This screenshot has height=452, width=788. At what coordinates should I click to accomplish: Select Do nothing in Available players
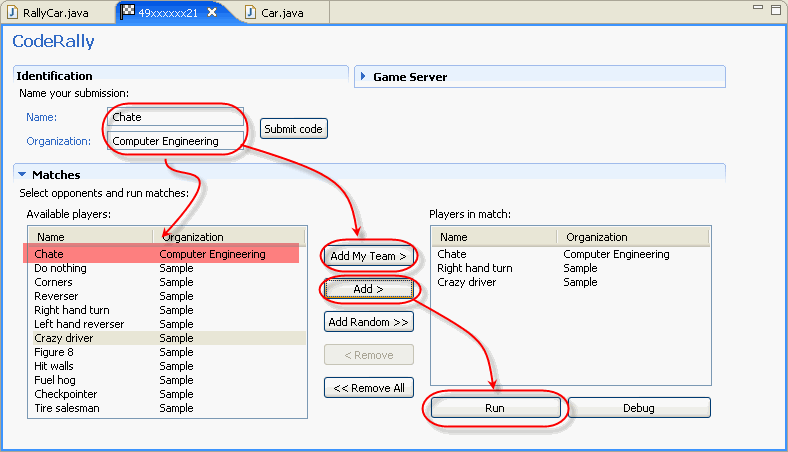[x=169, y=268]
